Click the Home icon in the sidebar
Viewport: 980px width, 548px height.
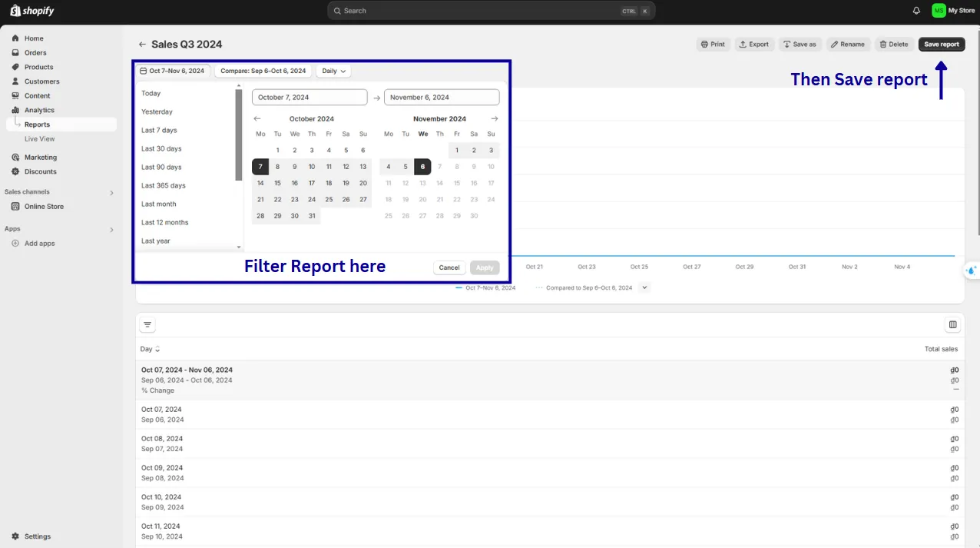(x=15, y=38)
